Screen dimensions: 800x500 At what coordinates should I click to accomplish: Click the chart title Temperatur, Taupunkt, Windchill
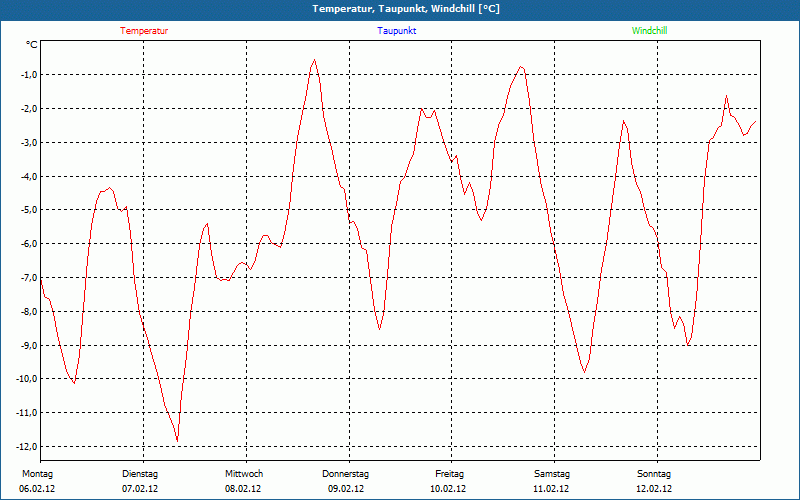tap(406, 9)
